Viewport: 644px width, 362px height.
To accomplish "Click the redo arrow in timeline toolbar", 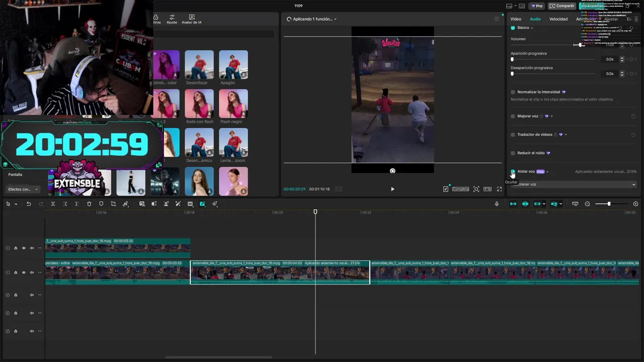I will (x=41, y=204).
